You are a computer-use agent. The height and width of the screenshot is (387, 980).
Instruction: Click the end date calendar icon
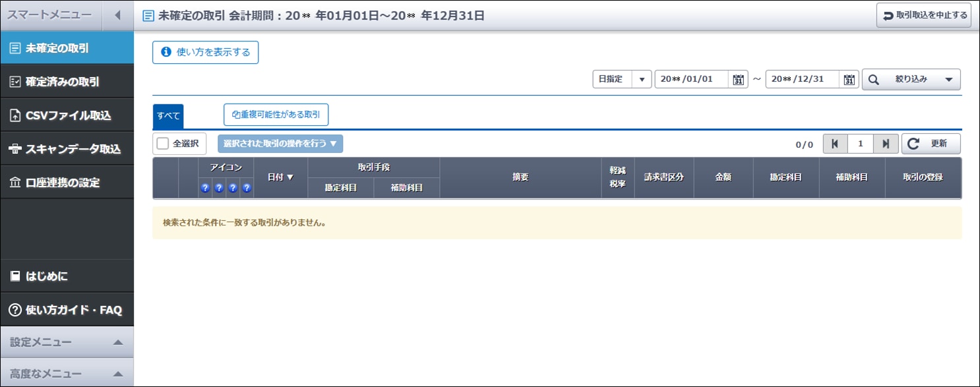click(x=849, y=79)
